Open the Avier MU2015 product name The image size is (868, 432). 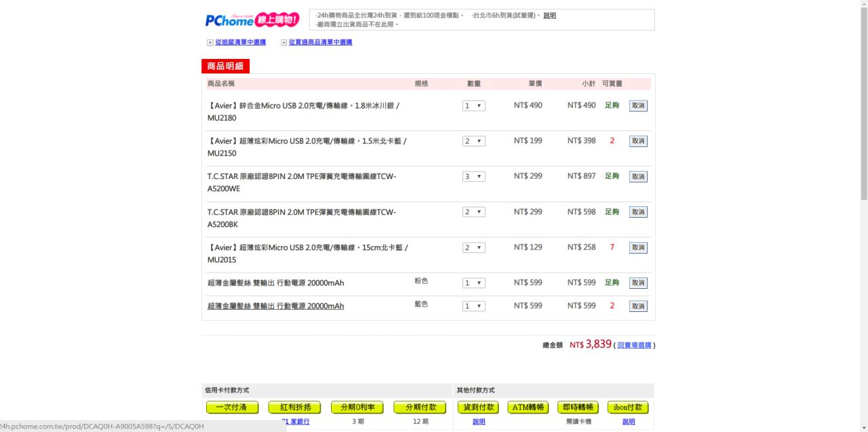(308, 254)
